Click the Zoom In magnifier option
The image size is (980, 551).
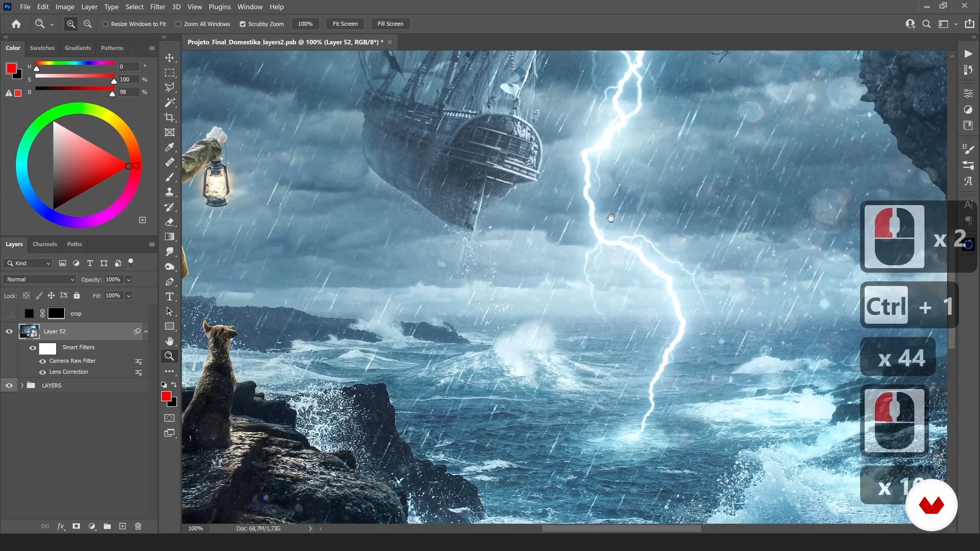pyautogui.click(x=71, y=24)
